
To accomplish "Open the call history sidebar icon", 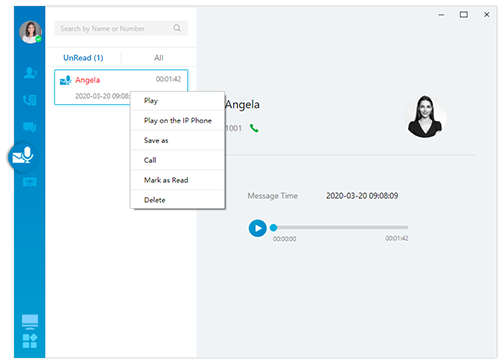I will click(30, 100).
